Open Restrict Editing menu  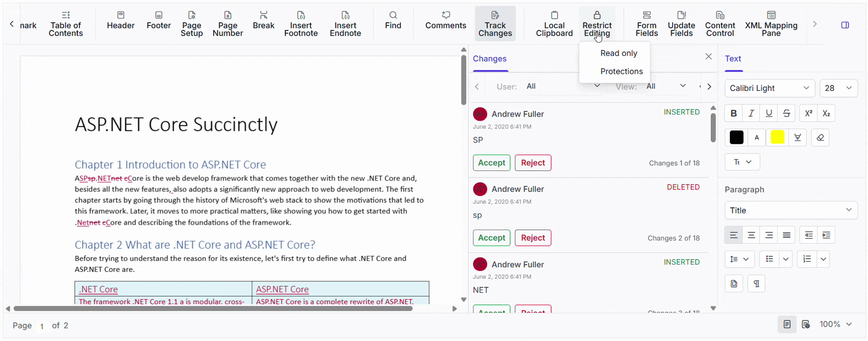pos(597,24)
